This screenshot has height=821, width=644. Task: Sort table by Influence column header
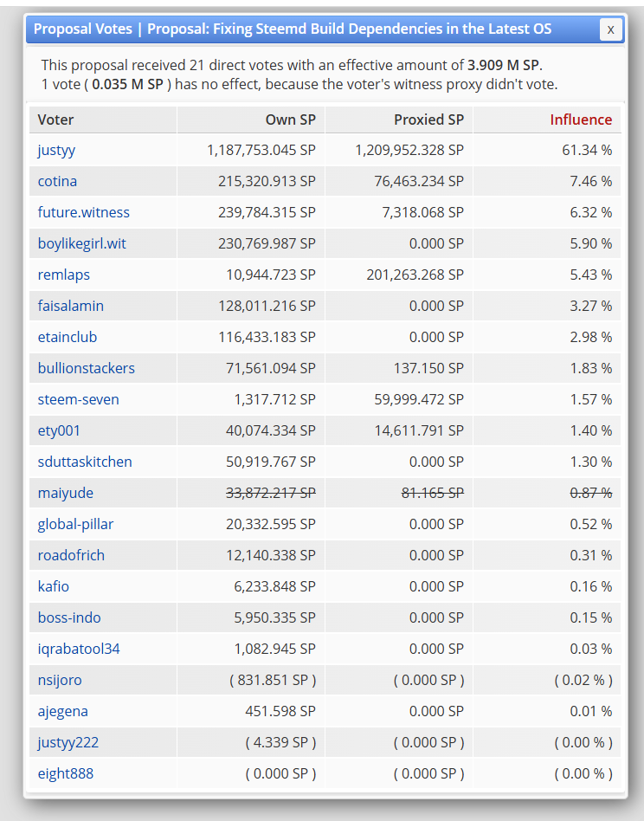coord(581,120)
